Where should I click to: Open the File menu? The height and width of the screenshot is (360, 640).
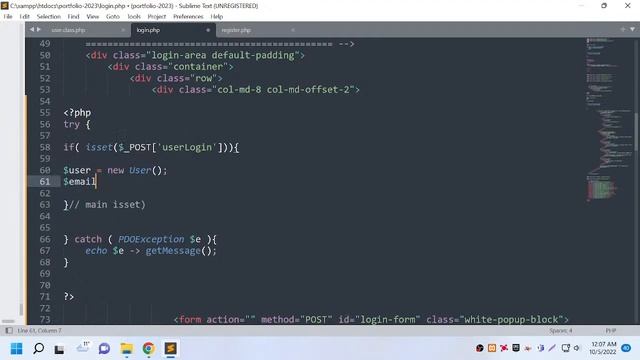click(x=8, y=17)
